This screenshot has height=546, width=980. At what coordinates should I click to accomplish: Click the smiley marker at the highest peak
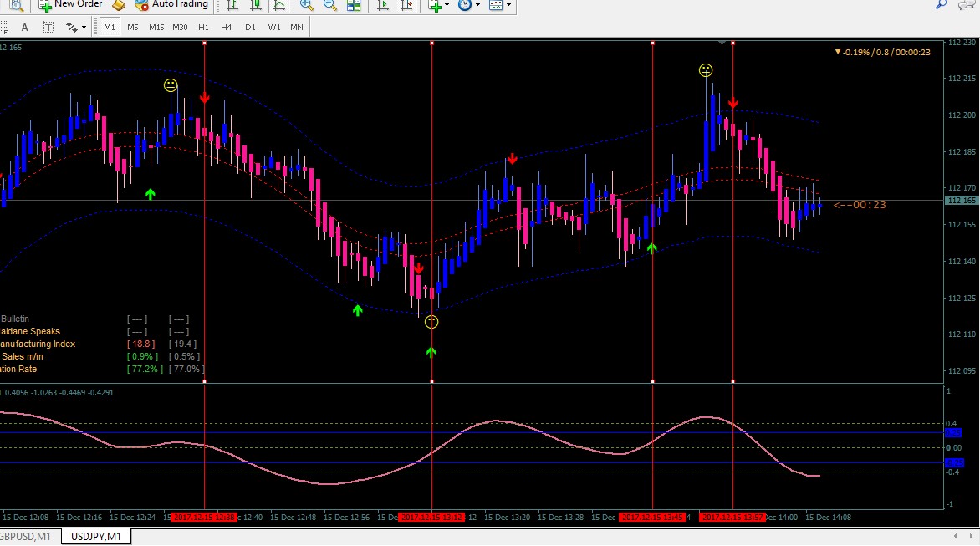[x=706, y=70]
